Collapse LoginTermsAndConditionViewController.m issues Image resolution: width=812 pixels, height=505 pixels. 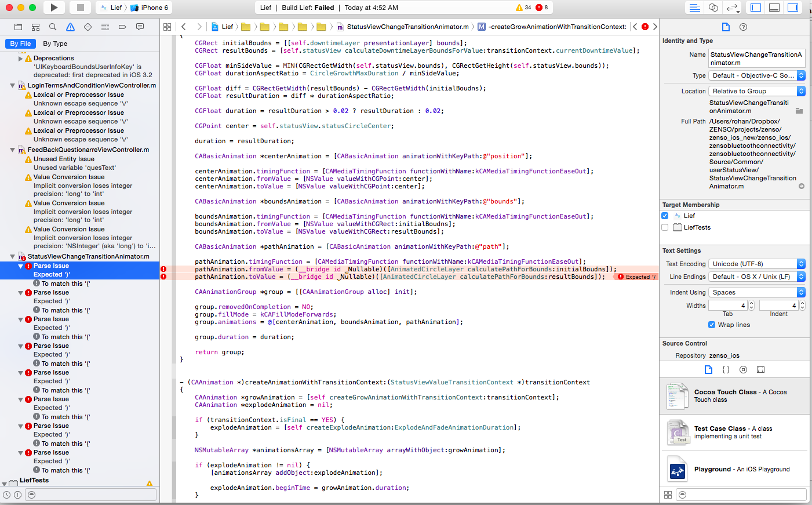pyautogui.click(x=12, y=85)
